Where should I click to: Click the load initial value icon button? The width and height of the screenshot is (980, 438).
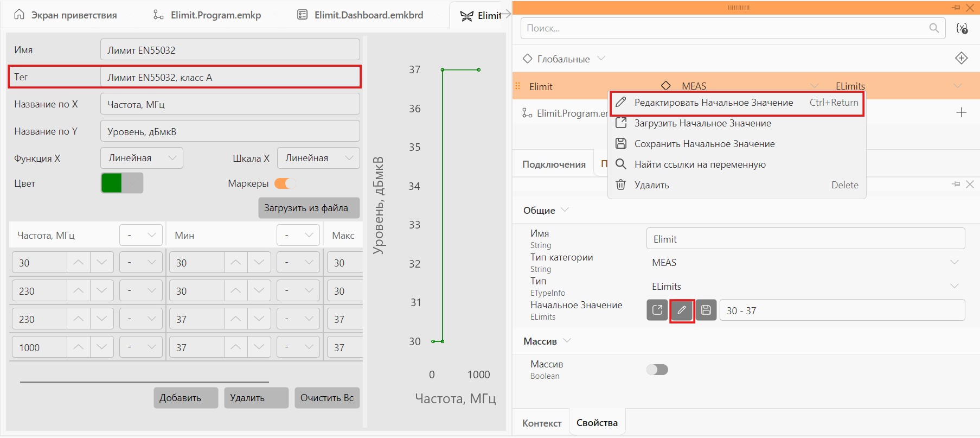(x=657, y=310)
